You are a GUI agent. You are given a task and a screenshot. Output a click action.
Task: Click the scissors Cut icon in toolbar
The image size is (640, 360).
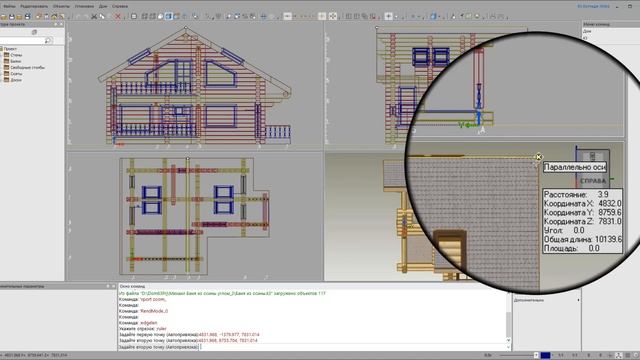(94, 16)
